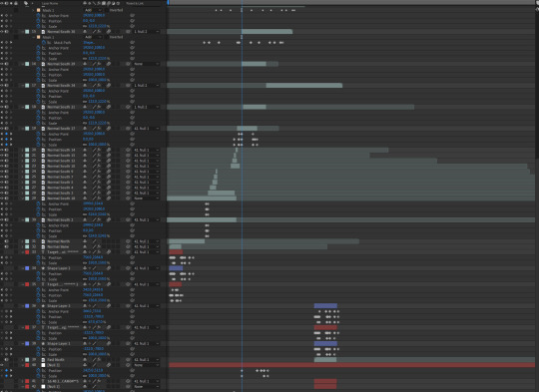Click Anchor Point value of layer 30
Viewport: 539px width, 392px height.
coord(93,225)
